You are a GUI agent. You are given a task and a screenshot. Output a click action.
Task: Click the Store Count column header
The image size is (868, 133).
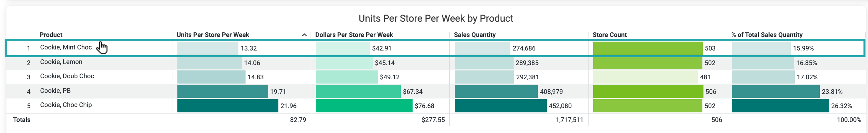point(610,35)
